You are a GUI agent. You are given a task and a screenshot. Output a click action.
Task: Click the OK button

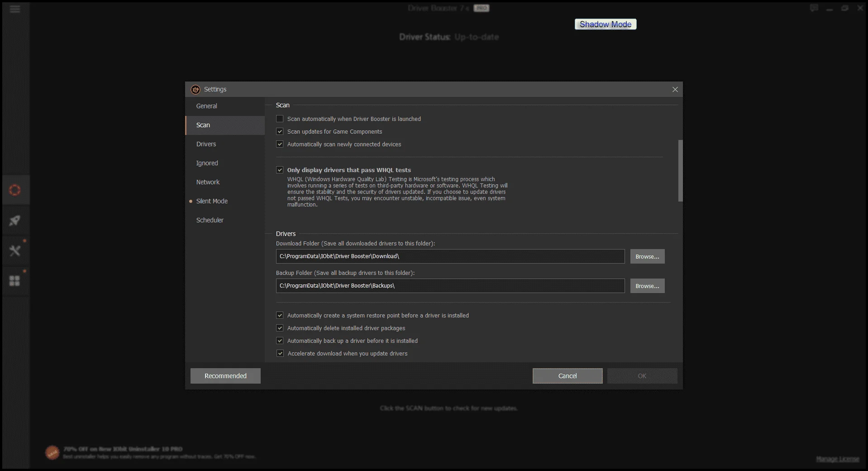click(x=642, y=376)
